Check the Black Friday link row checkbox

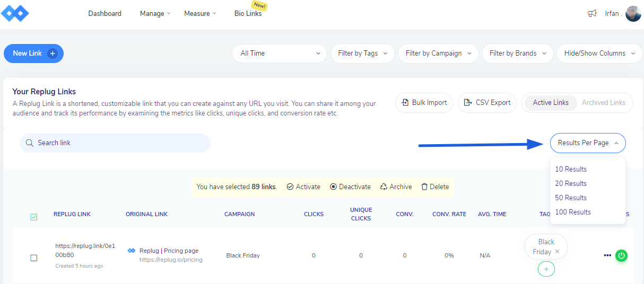[34, 258]
